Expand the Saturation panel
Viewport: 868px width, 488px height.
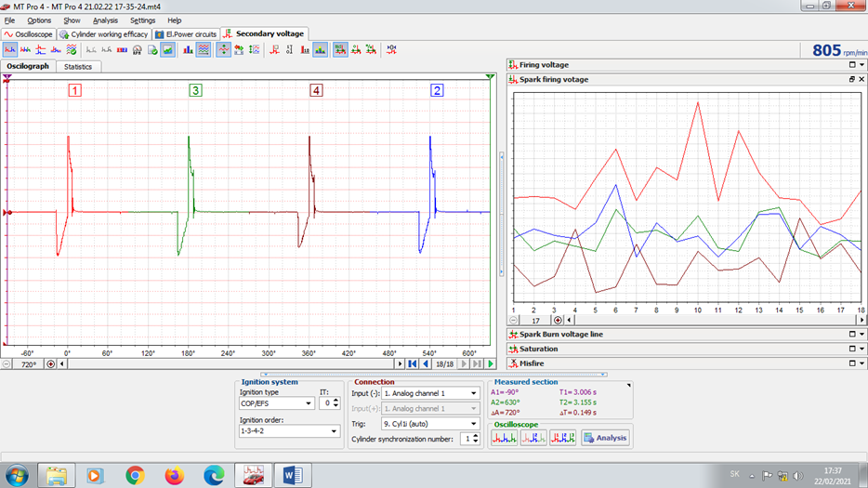point(850,349)
